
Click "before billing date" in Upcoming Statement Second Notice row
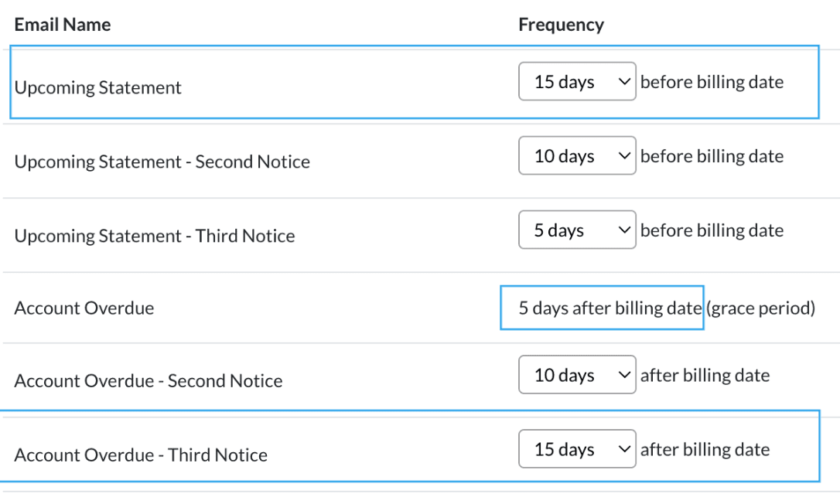[712, 156]
